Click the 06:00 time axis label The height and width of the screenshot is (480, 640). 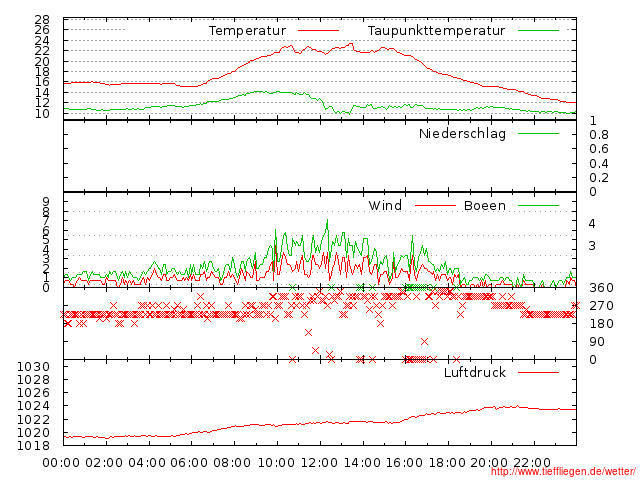point(189,463)
